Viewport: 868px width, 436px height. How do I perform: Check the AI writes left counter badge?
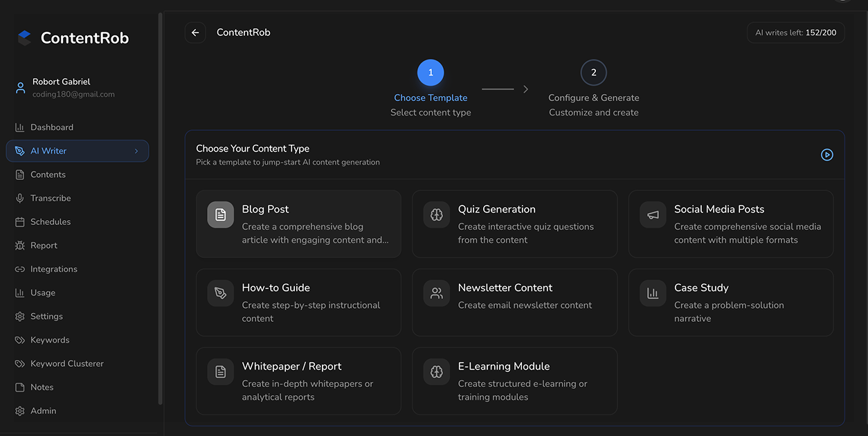(795, 33)
